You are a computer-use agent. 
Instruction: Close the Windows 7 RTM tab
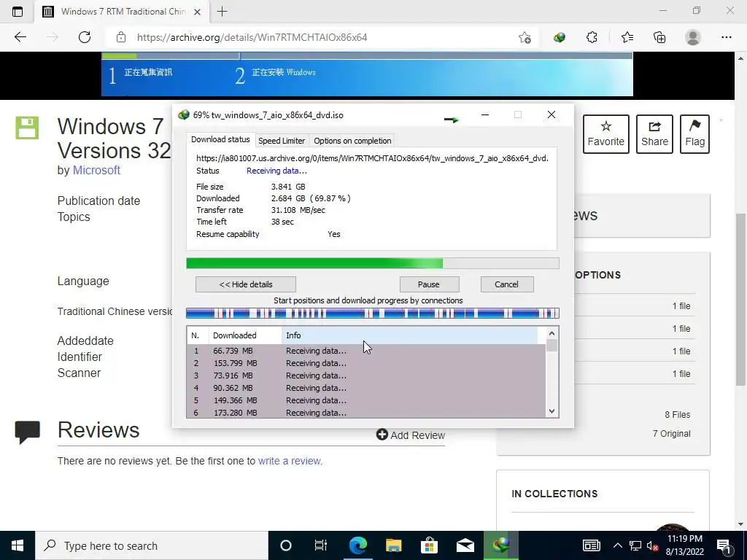point(197,12)
